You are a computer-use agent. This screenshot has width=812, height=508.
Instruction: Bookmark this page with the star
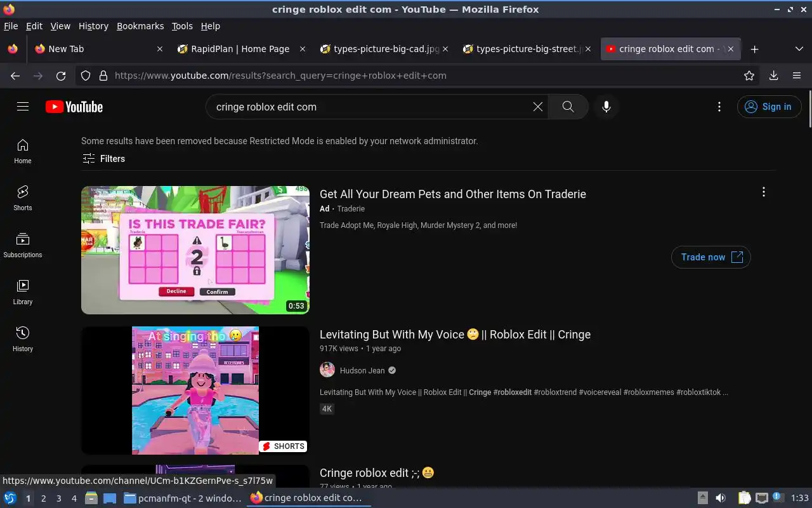pyautogui.click(x=749, y=76)
